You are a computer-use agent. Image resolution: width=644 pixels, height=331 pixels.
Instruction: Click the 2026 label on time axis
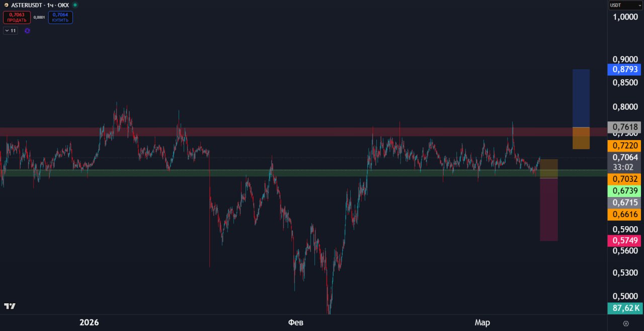pyautogui.click(x=90, y=322)
